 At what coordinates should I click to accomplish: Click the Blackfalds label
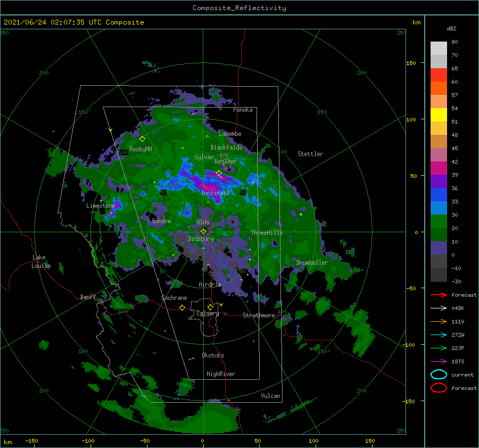click(226, 148)
